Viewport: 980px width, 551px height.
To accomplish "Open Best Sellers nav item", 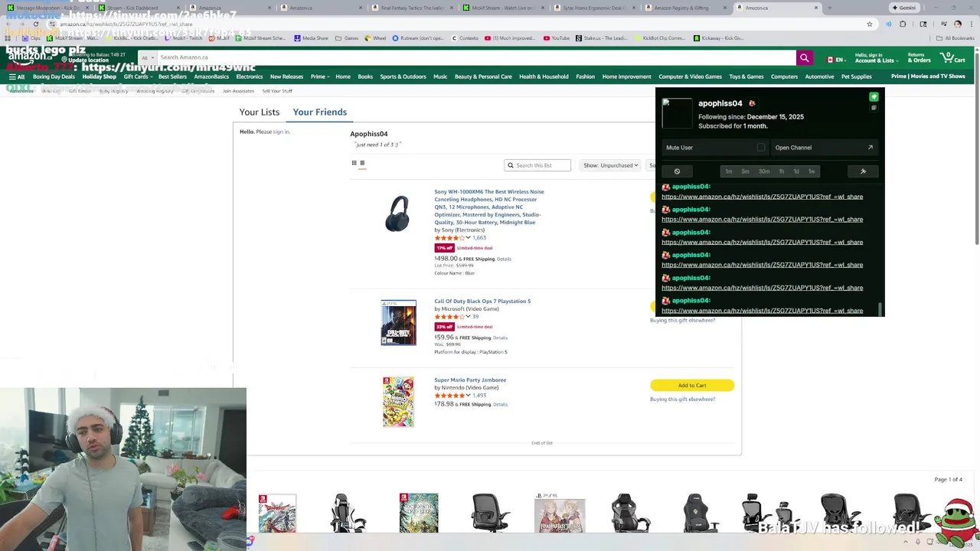I will (172, 77).
